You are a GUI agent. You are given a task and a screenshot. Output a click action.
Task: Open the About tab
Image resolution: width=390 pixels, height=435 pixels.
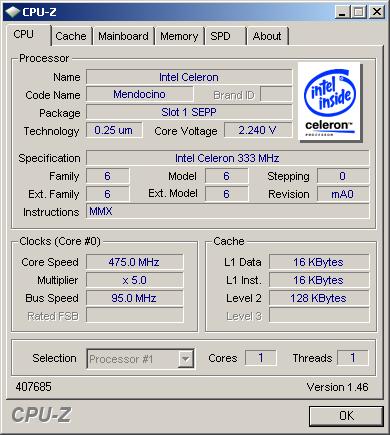point(267,36)
